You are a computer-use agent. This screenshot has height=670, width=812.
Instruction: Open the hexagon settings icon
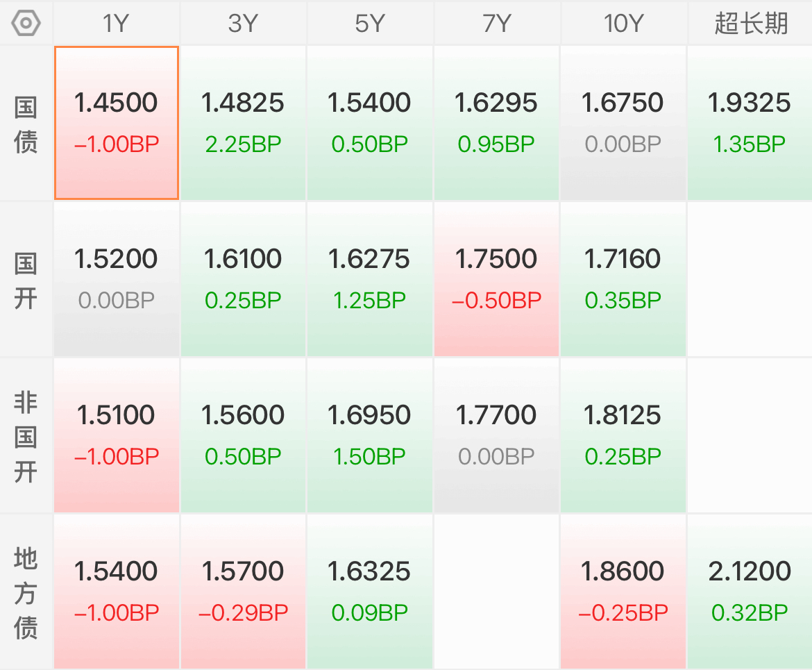(26, 24)
